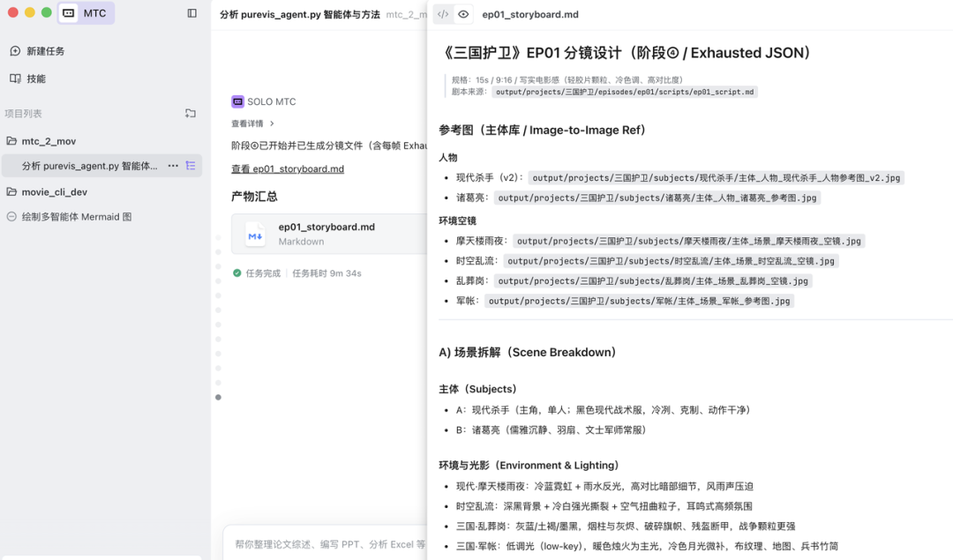Select the code view icon in the preview header
Viewport: 953px width, 560px height.
(442, 14)
